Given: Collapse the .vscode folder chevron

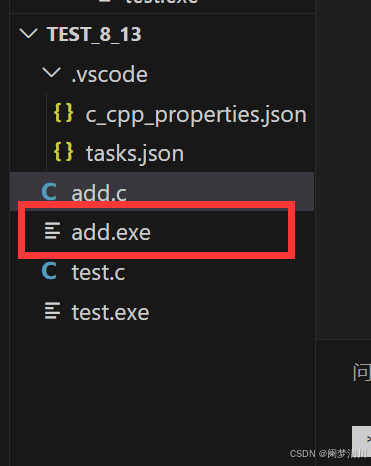Looking at the screenshot, I should (x=52, y=73).
